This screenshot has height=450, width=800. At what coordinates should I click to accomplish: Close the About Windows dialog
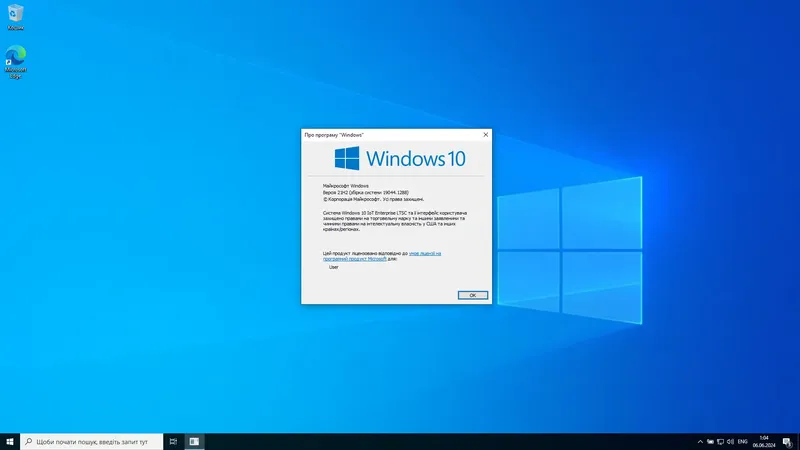click(485, 135)
